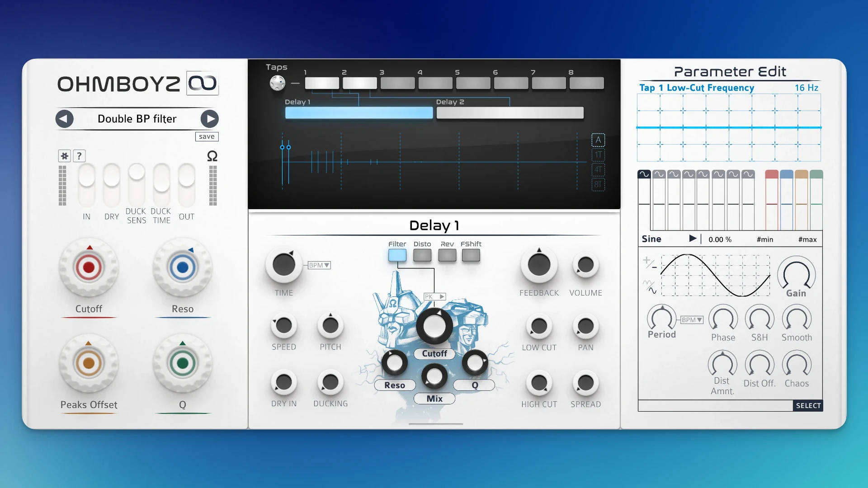Open the help question mark icon
Screen dimensions: 868x488
click(x=79, y=156)
